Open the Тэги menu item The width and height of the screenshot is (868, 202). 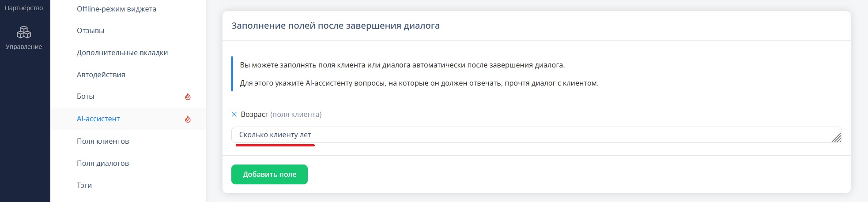pos(84,185)
